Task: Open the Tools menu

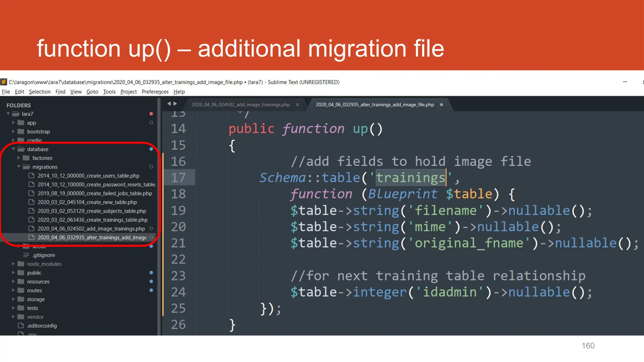Action: click(109, 91)
